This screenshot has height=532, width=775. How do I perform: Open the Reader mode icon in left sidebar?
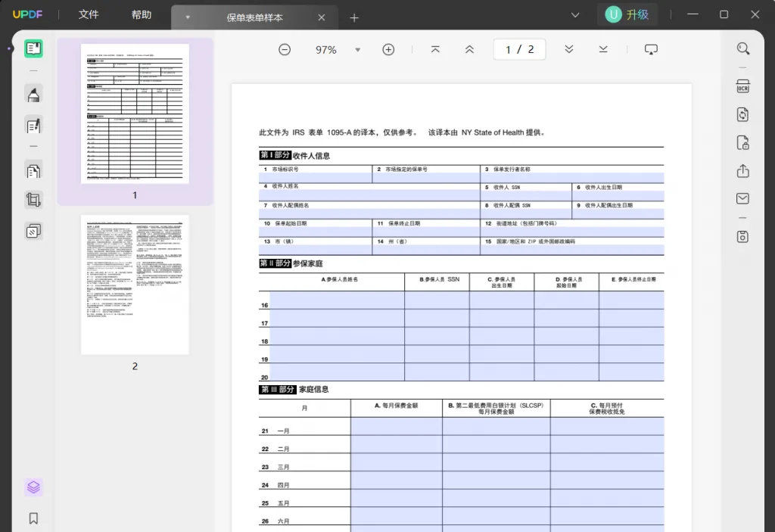33,48
